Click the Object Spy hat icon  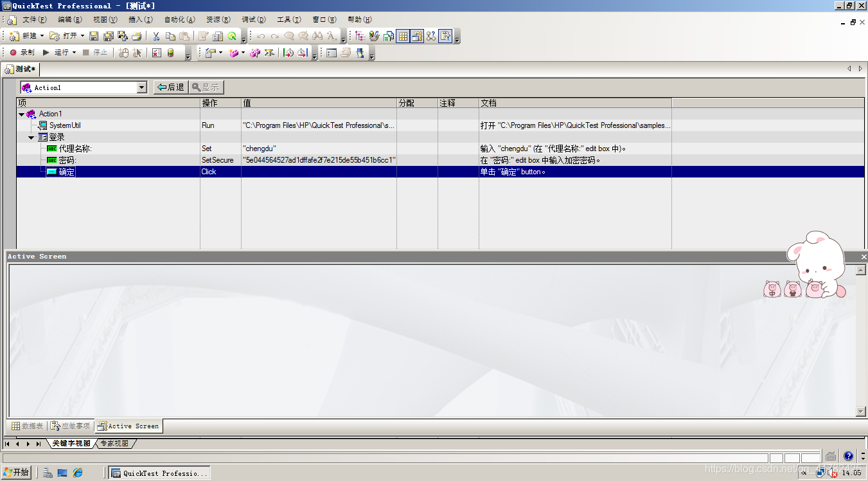tap(360, 53)
